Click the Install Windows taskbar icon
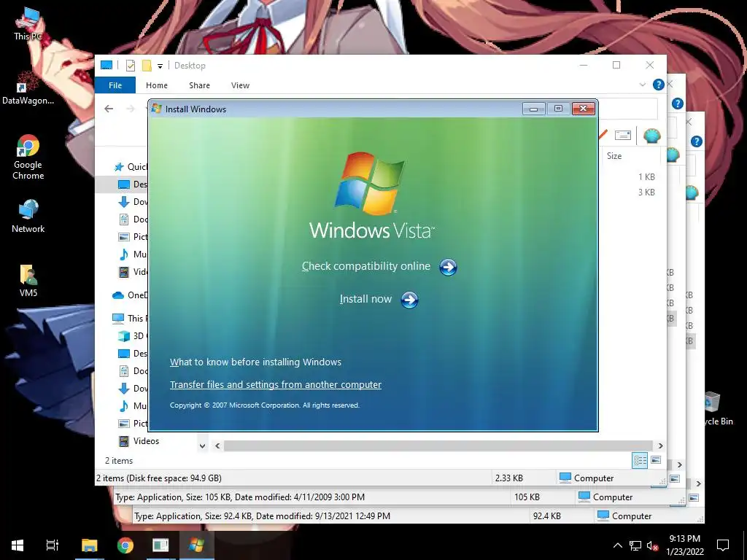Screen dimensions: 747x560 (196, 545)
